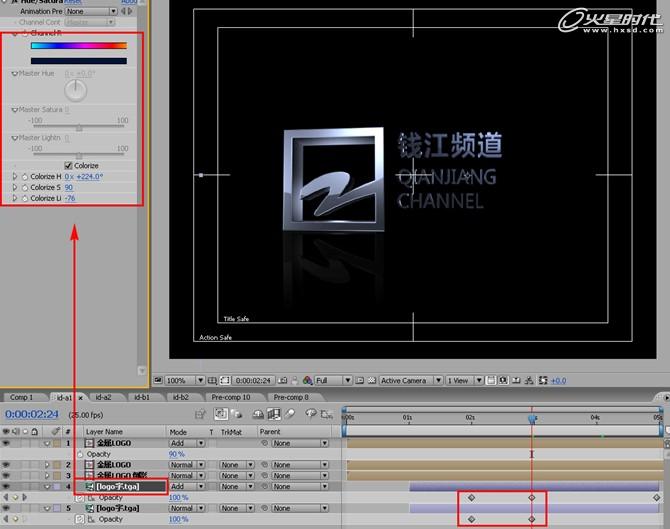Toggle the transparency grid icon in viewer
The width and height of the screenshot is (670, 529).
click(372, 380)
